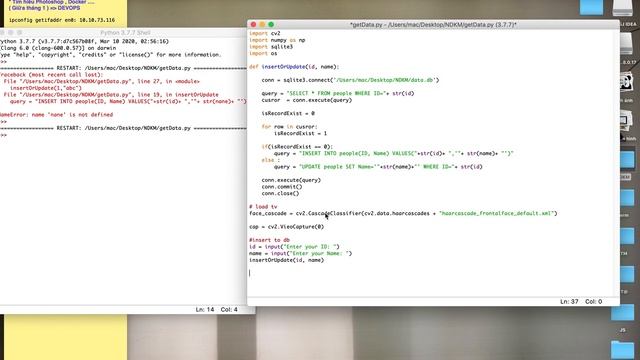Click the isRecordExist = 1 line
The height and width of the screenshot is (360, 640).
coord(300,133)
